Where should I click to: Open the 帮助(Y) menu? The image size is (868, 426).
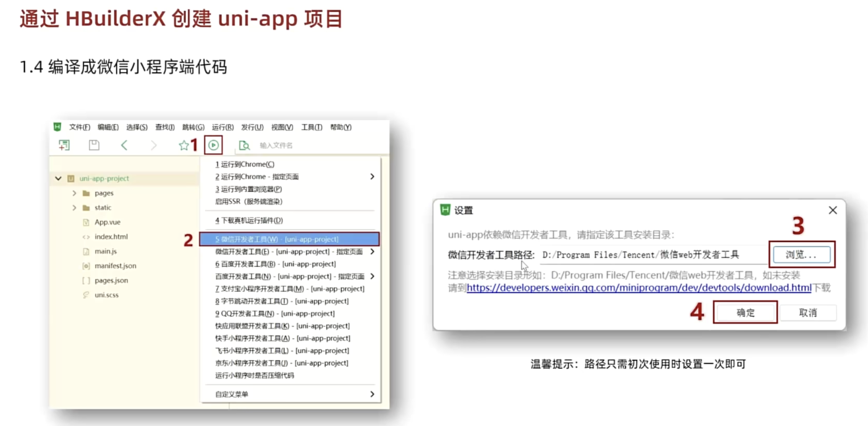pos(341,127)
